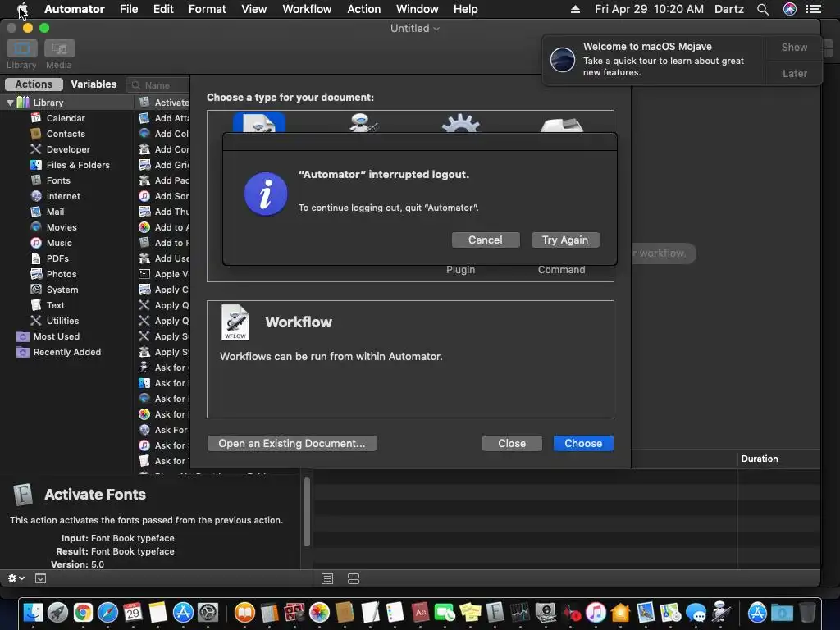Select Add to Font Library action row

[x=163, y=243]
